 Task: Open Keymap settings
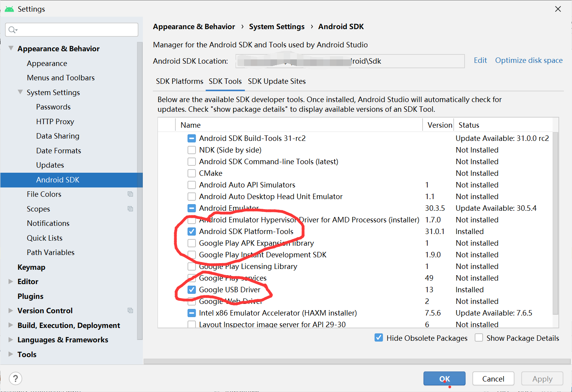point(31,267)
